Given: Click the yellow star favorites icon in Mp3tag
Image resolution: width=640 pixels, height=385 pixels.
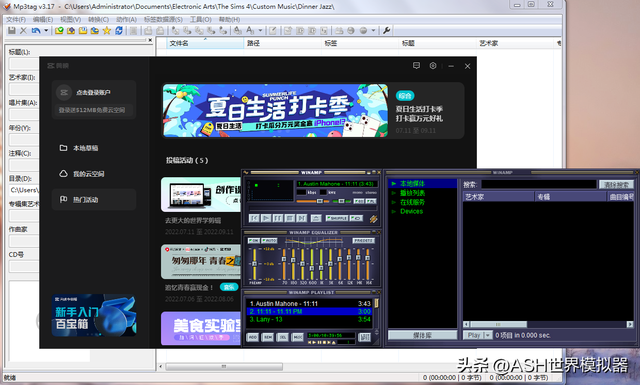Looking at the screenshot, I should tap(107, 31).
